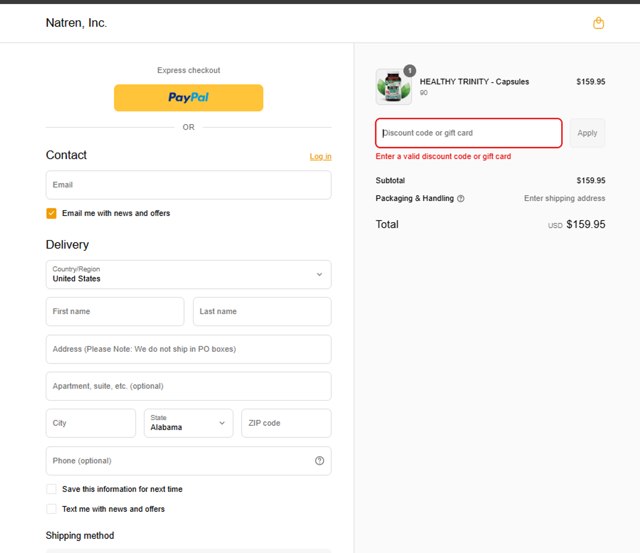Click the Apartment, suite optional field
The width and height of the screenshot is (640, 553).
189,386
